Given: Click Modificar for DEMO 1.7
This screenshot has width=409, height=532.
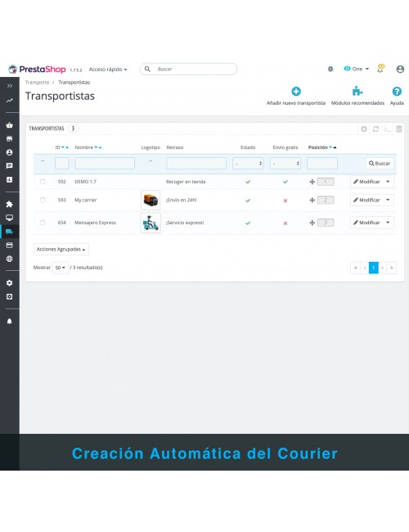Looking at the screenshot, I should 366,182.
